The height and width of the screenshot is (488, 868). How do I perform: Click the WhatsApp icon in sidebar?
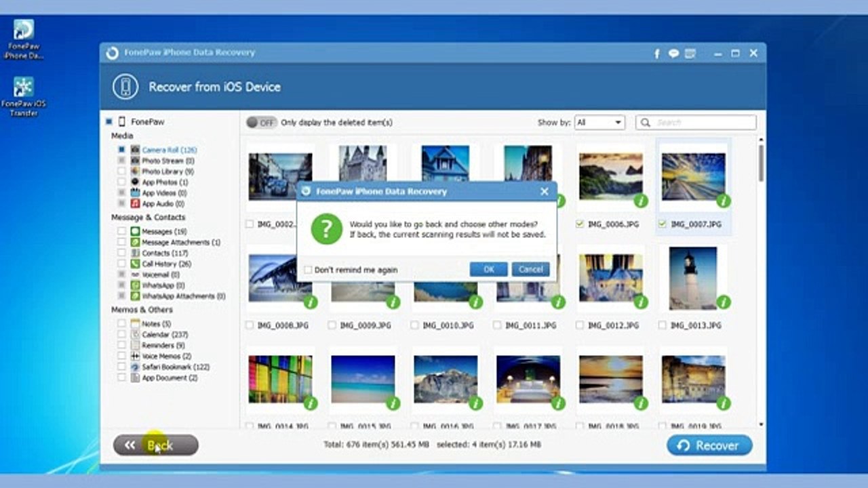pyautogui.click(x=135, y=285)
